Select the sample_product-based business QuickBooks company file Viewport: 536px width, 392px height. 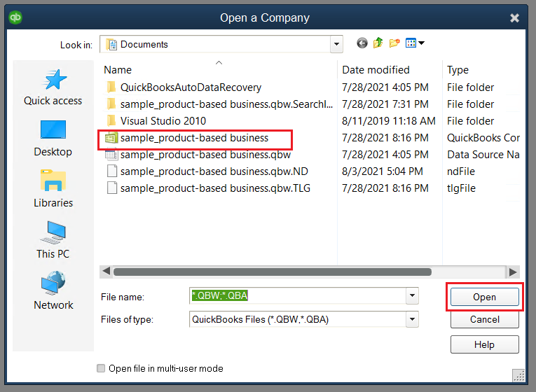tap(194, 138)
